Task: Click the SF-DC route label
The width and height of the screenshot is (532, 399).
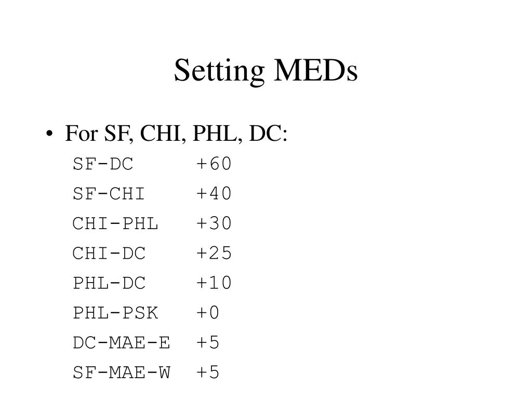Action: pos(103,164)
